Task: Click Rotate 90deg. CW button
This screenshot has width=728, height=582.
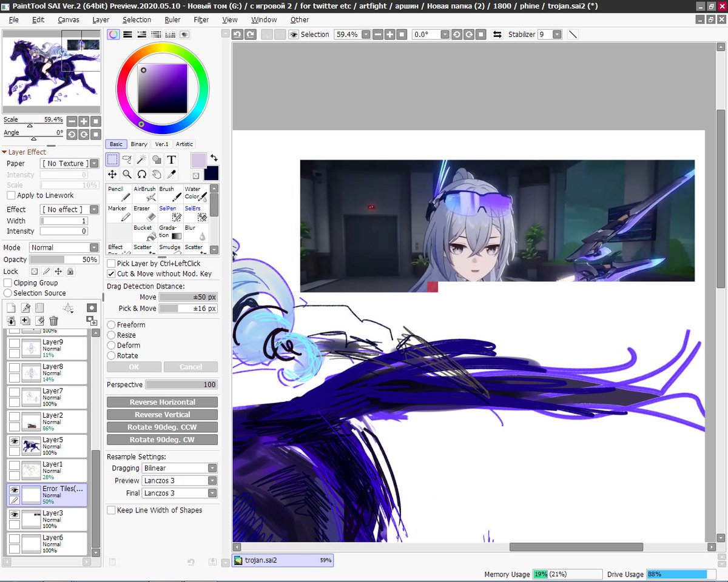Action: point(162,440)
